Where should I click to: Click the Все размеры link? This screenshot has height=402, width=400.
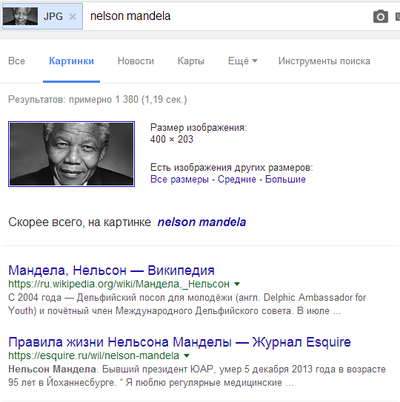point(179,179)
